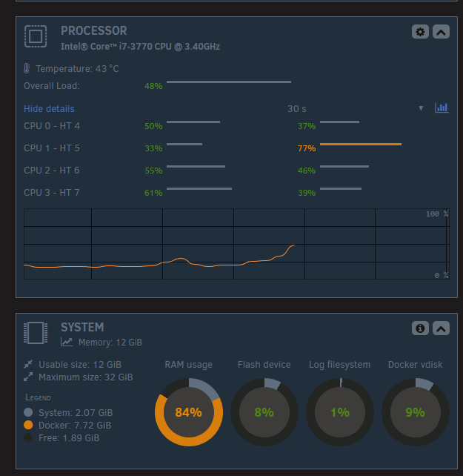The width and height of the screenshot is (463, 476).
Task: Collapse the System panel
Action: tap(441, 328)
